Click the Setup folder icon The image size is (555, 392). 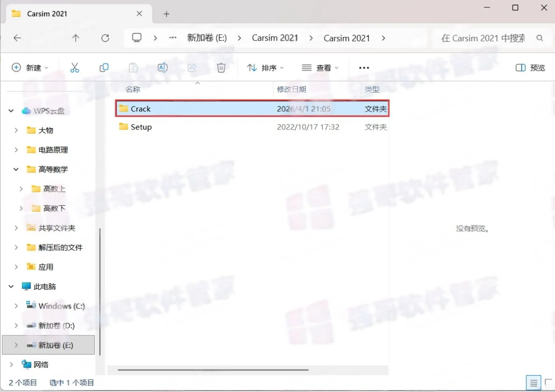pos(123,127)
